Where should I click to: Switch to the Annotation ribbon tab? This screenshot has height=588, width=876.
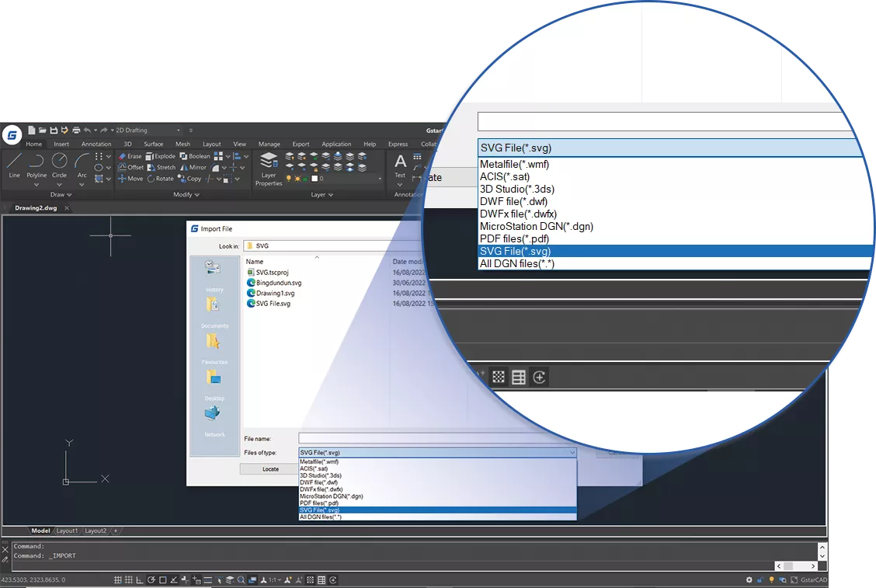coord(96,144)
